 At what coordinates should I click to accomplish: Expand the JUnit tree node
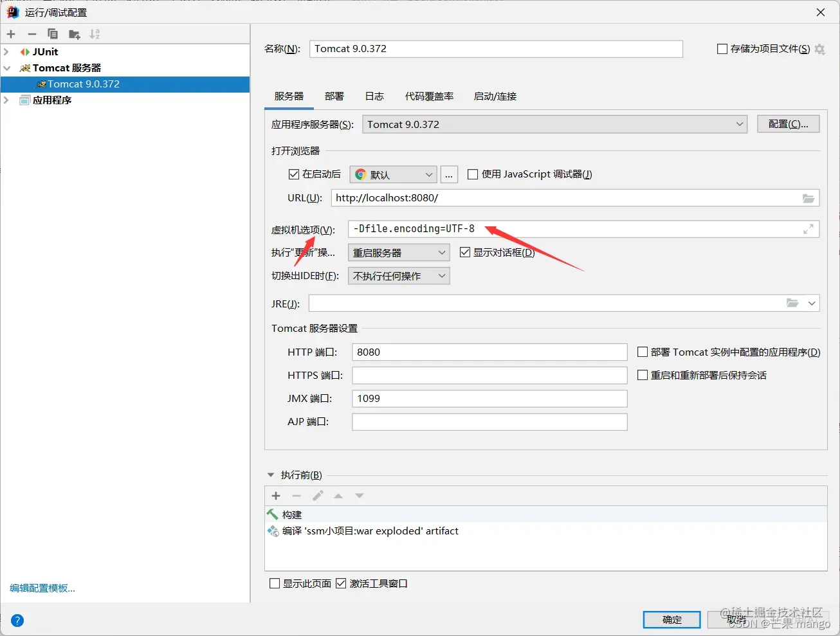click(6, 52)
